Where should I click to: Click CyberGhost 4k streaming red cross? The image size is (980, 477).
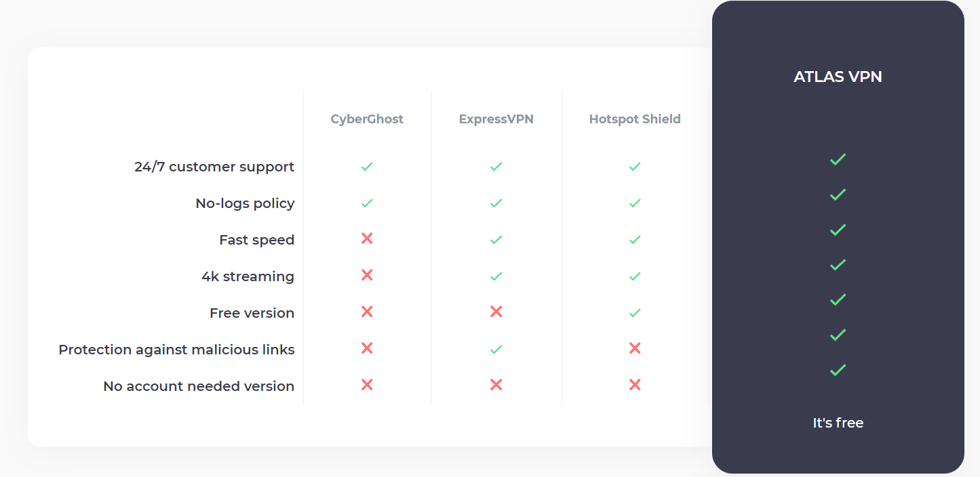[x=367, y=275]
